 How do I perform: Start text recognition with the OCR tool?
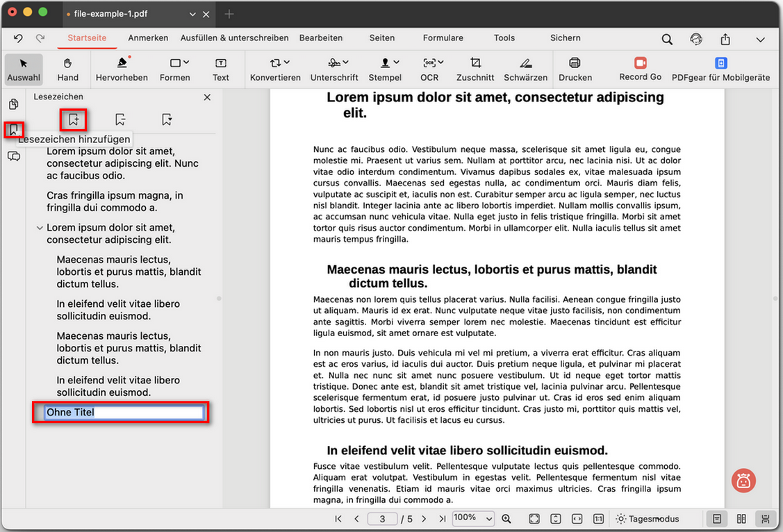[429, 69]
